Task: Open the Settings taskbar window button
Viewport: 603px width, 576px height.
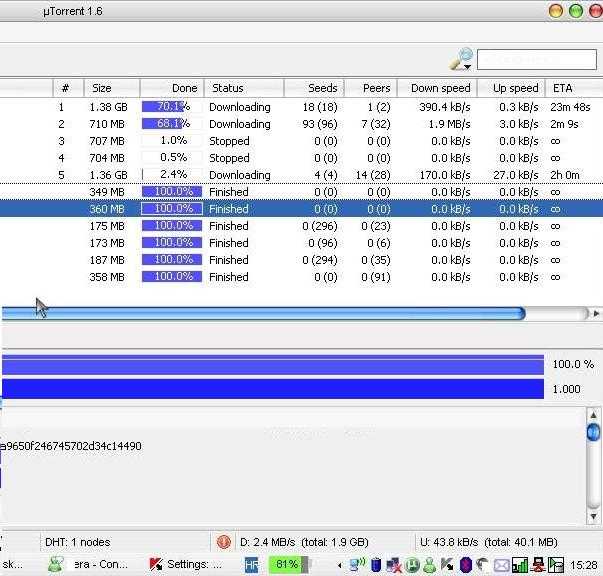Action: tap(186, 565)
